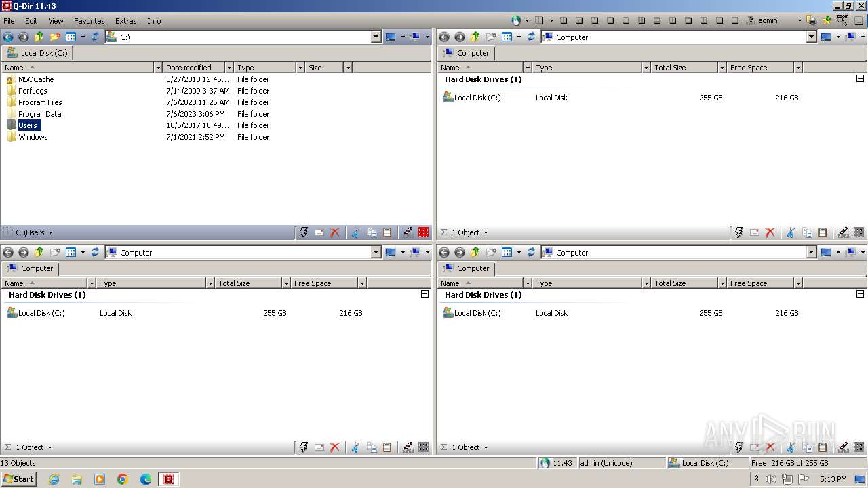The height and width of the screenshot is (488, 868).
Task: Click copy icon in top-right pane bottom toolbar
Action: pos(807,232)
